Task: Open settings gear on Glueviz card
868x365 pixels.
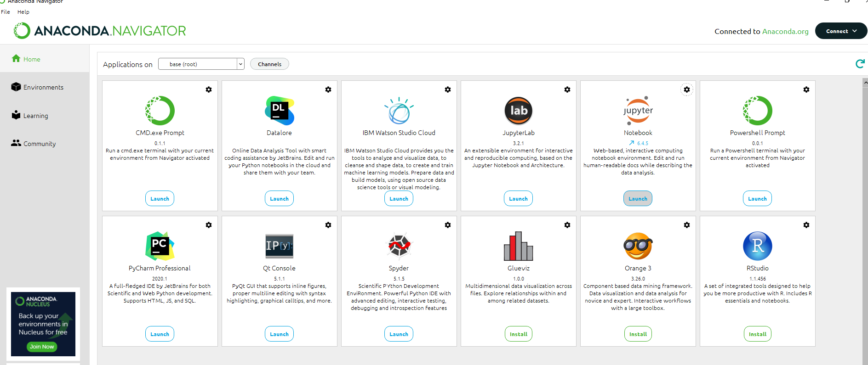Action: click(567, 225)
